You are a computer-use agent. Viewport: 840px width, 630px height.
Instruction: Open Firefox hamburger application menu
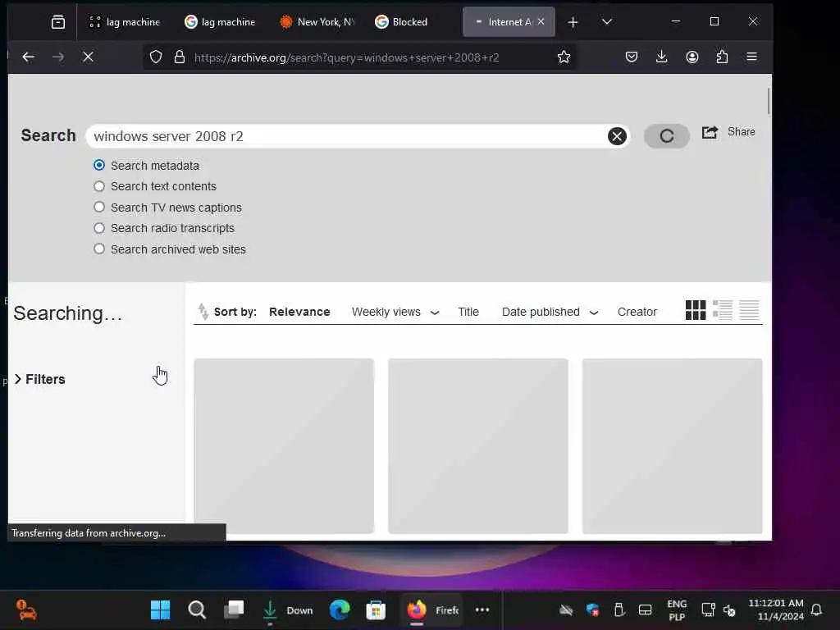751,57
